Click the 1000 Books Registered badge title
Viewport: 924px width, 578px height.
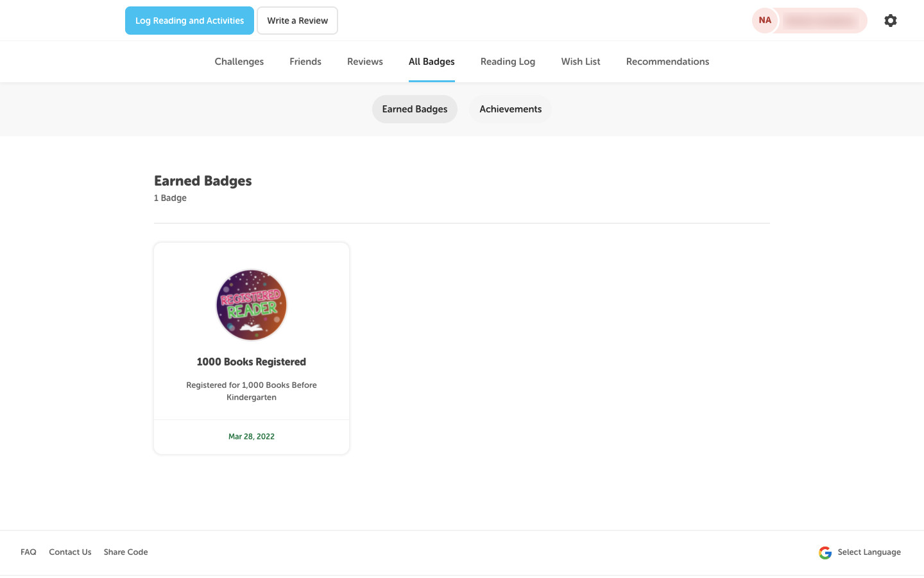[252, 362]
